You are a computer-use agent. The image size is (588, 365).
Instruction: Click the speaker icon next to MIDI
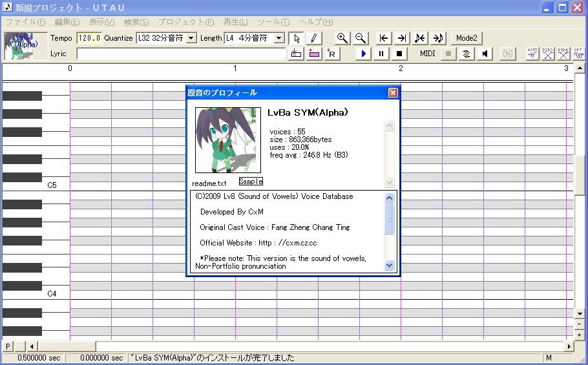click(x=485, y=54)
